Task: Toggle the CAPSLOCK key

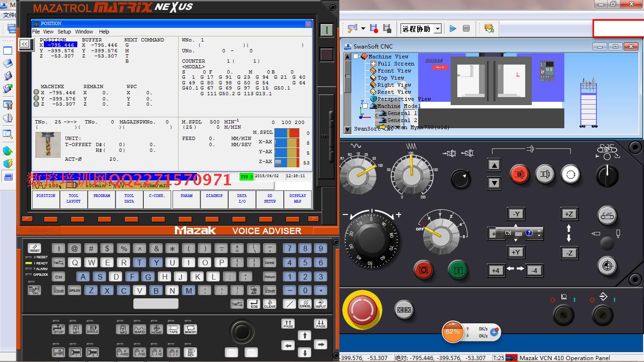Action: (x=74, y=290)
